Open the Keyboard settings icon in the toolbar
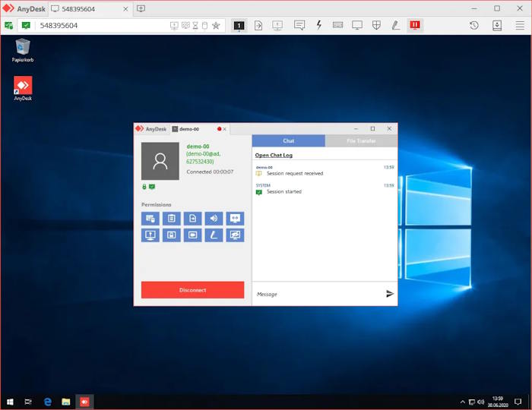This screenshot has width=532, height=410. click(337, 25)
